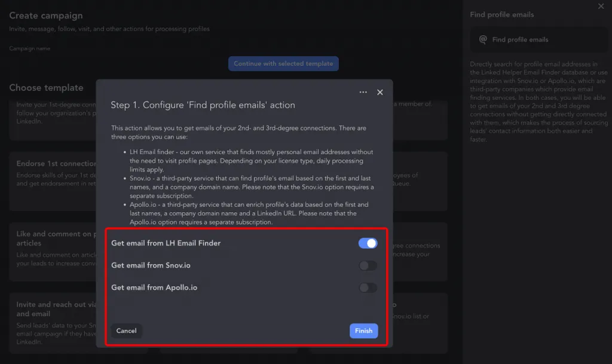
Task: Open the three-dot menu in the dialog
Action: [363, 92]
